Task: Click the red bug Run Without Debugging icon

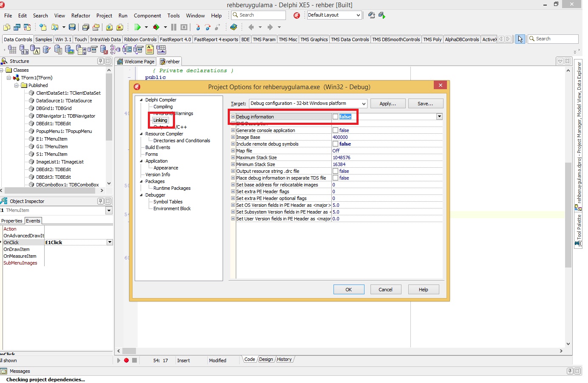Action: (x=156, y=27)
